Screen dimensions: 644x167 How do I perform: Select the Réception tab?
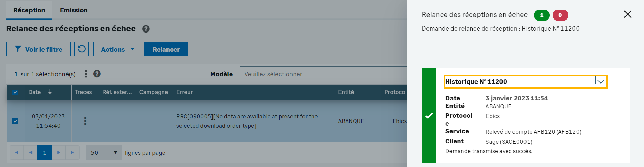click(29, 10)
